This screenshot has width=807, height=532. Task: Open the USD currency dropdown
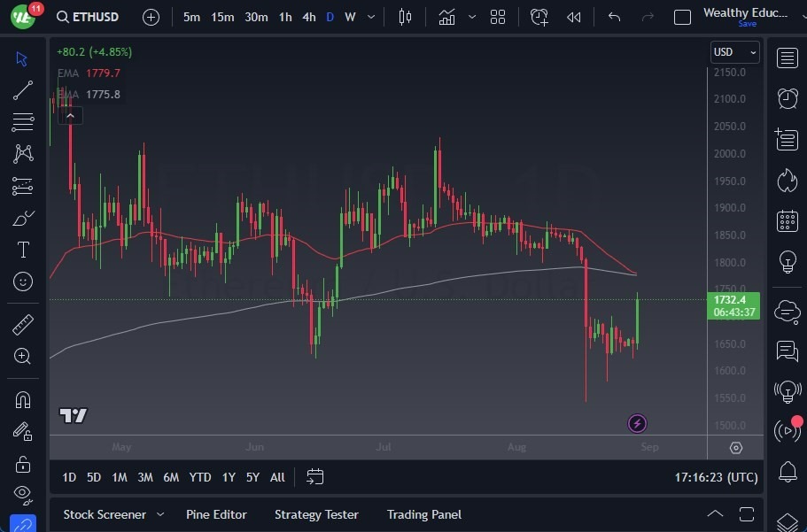click(x=735, y=51)
